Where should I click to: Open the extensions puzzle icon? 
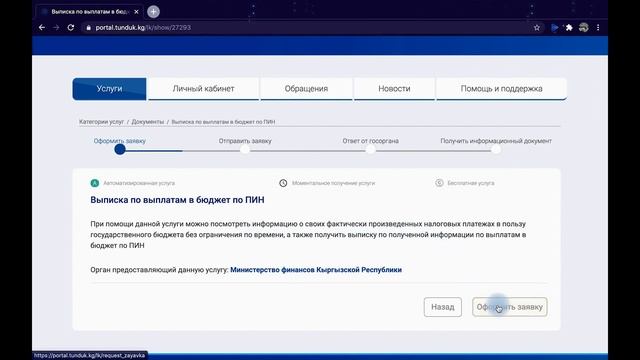click(569, 27)
